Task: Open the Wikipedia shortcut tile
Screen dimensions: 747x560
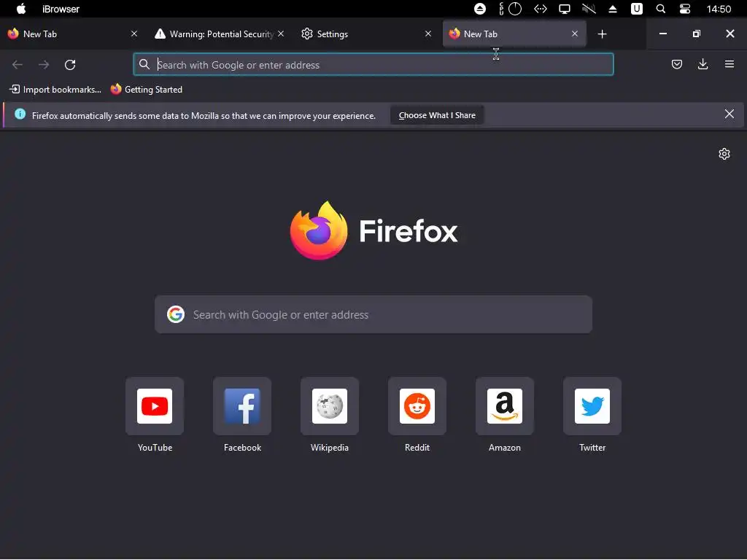Action: tap(330, 406)
